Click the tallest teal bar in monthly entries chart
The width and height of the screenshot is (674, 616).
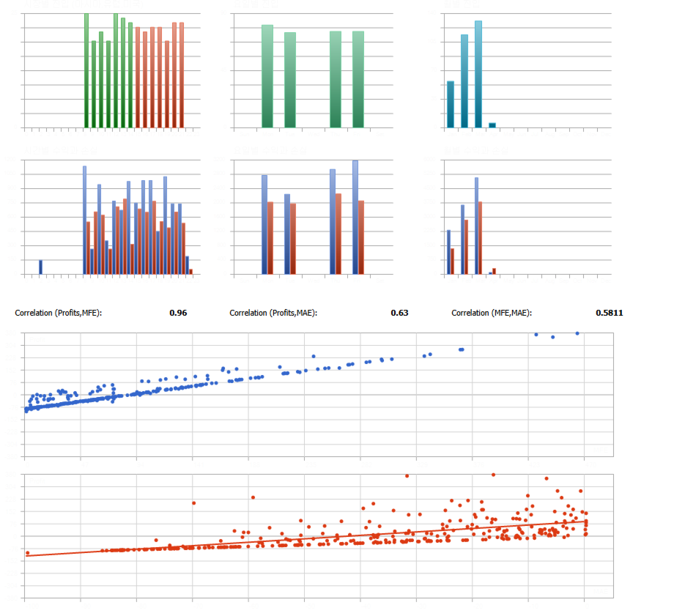click(x=478, y=75)
